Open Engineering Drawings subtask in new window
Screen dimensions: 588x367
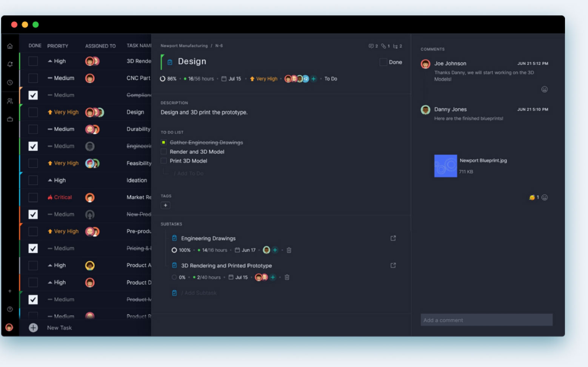click(393, 238)
